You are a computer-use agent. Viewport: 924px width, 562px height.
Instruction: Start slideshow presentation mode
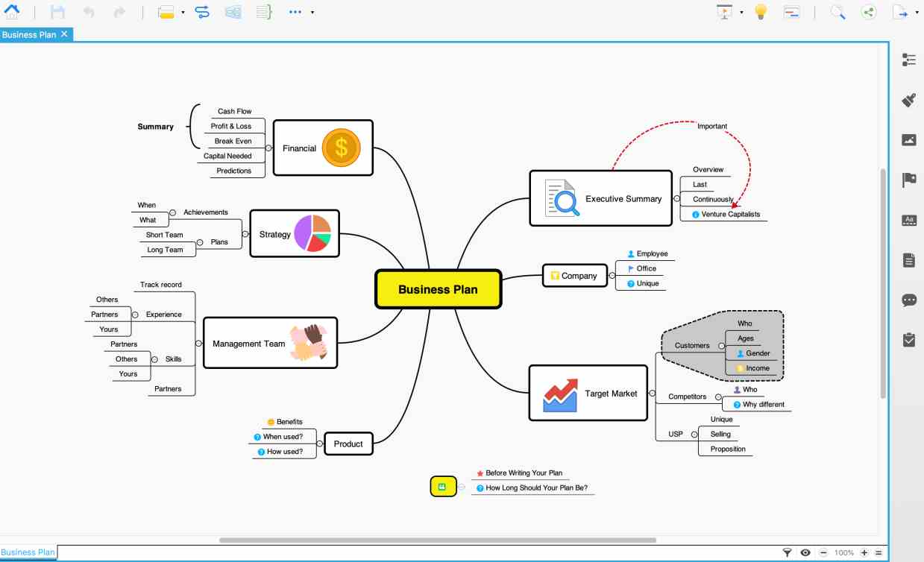[x=724, y=12]
